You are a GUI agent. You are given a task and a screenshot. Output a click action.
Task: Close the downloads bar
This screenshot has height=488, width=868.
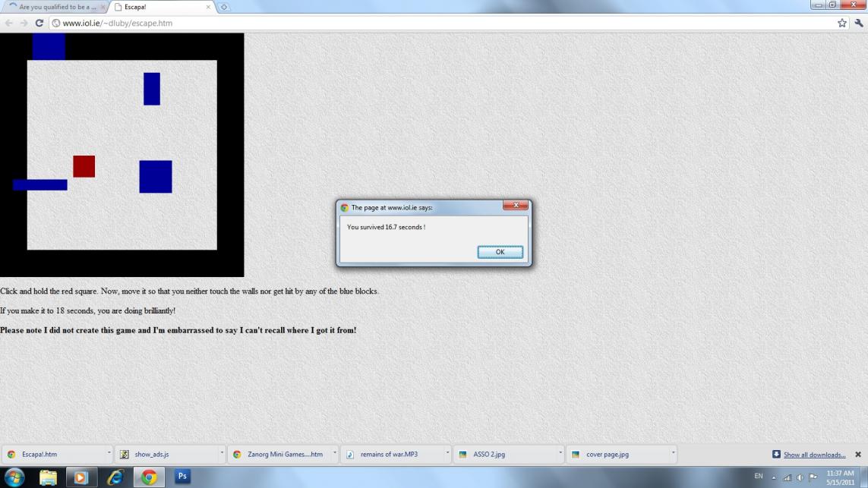tap(858, 455)
